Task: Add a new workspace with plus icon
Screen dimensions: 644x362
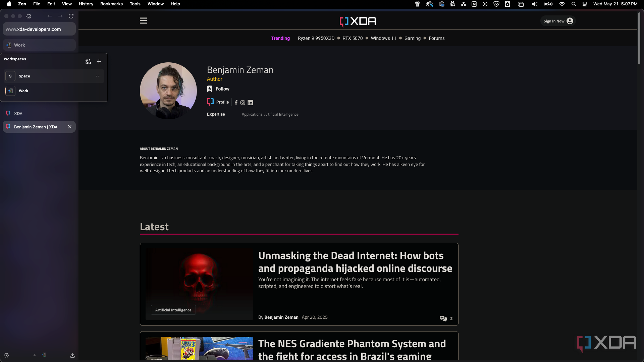Action: pyautogui.click(x=99, y=61)
